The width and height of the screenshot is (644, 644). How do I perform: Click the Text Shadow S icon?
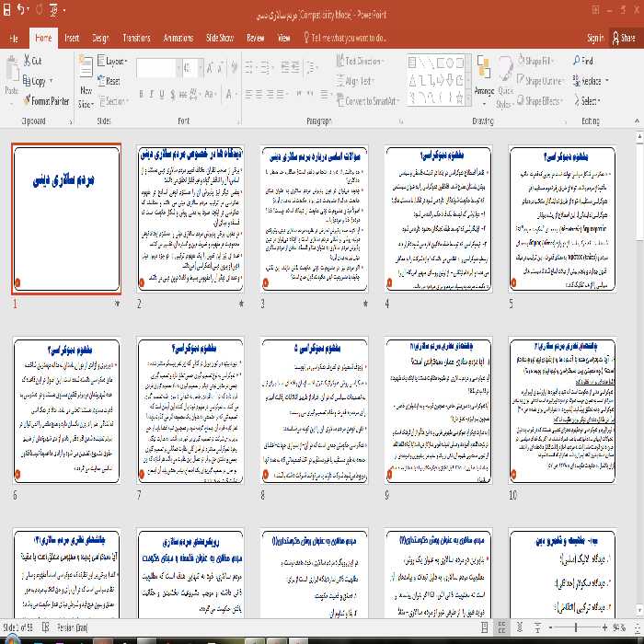click(x=173, y=95)
